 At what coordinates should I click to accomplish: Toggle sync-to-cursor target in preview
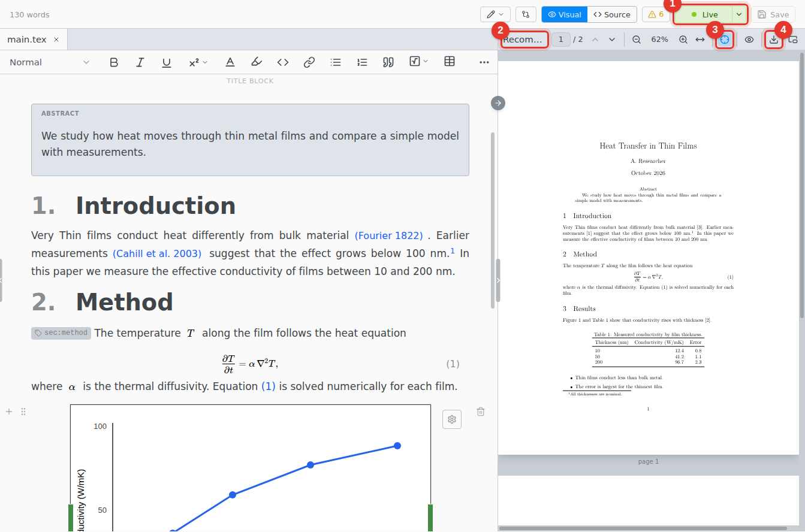click(x=725, y=40)
